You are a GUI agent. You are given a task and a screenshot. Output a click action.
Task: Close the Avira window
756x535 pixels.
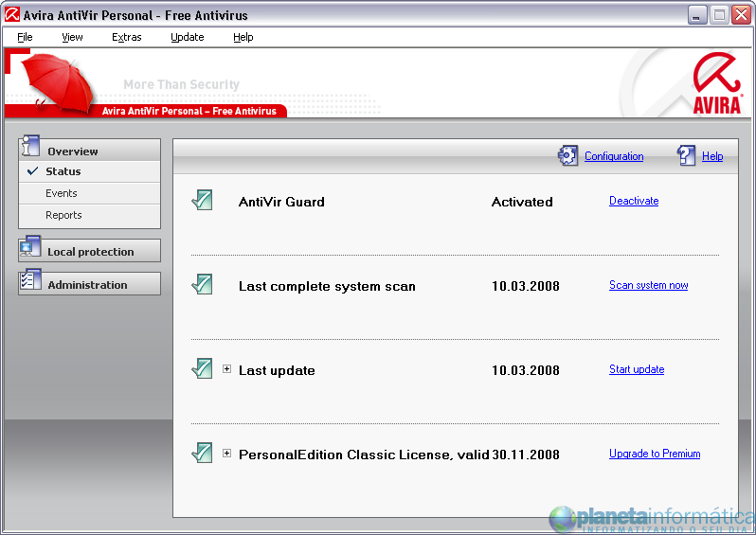pos(741,15)
